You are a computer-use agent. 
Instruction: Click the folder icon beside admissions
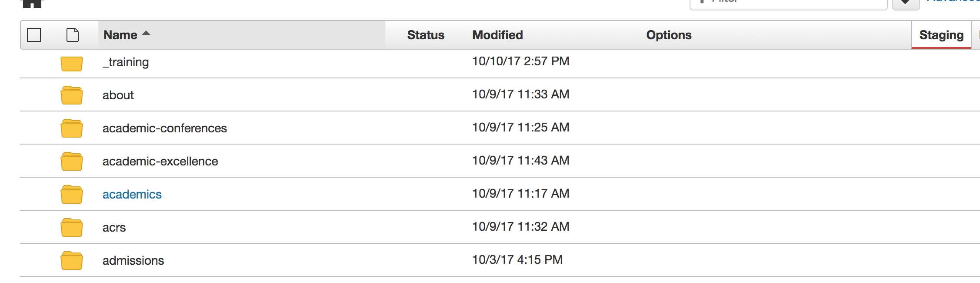(x=72, y=261)
